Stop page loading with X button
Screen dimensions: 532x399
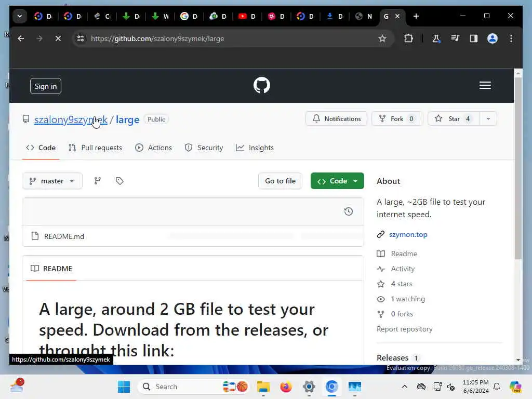58,38
